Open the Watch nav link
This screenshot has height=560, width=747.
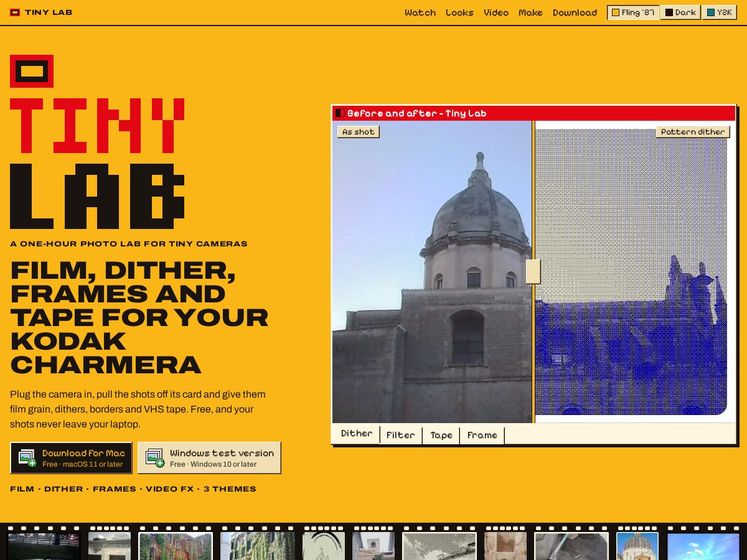(x=420, y=12)
